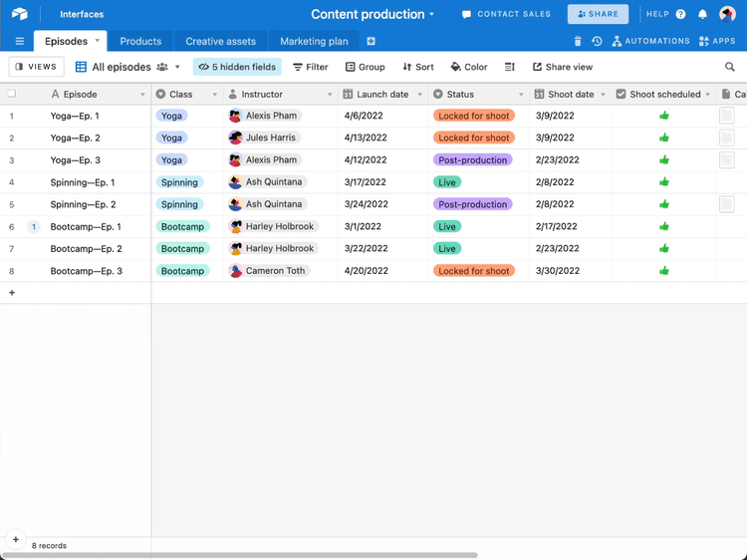Click the SHARE button
This screenshot has width=747, height=560.
point(598,14)
